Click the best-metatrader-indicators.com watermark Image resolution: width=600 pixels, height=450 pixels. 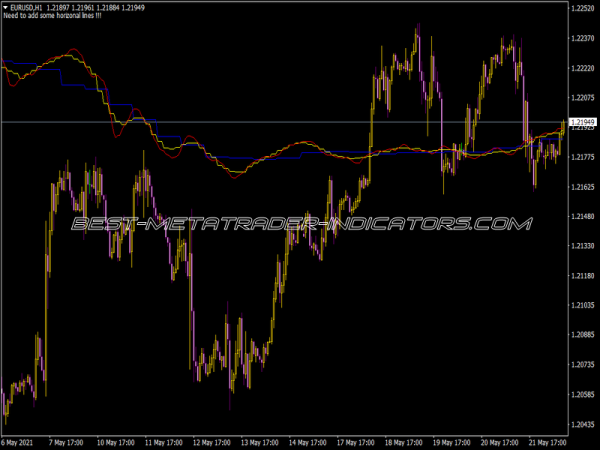(x=300, y=224)
